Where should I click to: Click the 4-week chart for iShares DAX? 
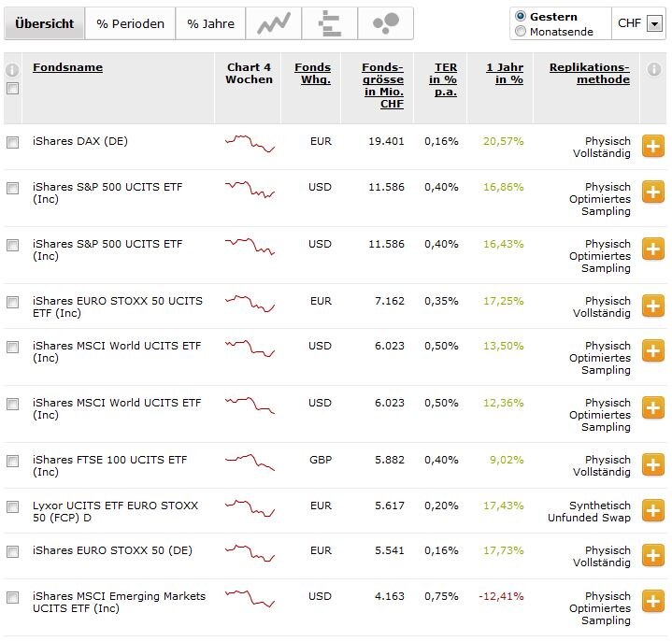(x=250, y=143)
